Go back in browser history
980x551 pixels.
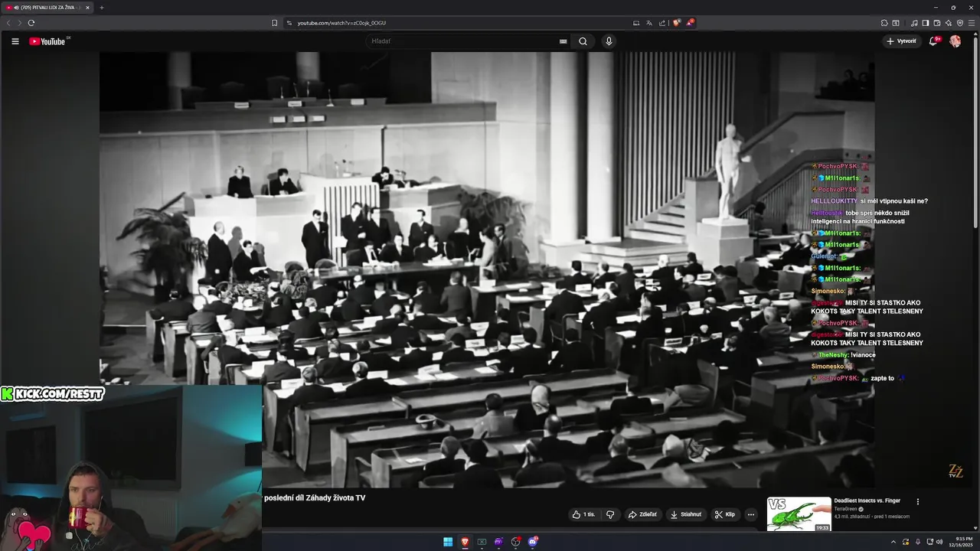[8, 23]
